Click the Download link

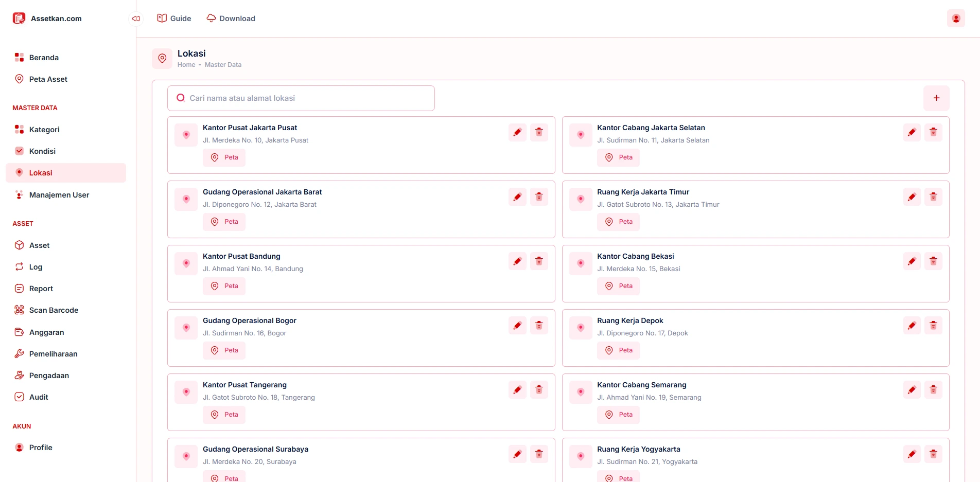coord(231,19)
